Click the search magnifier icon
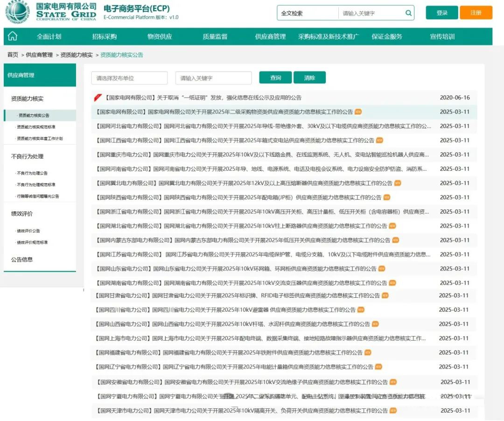The image size is (504, 421). [408, 13]
